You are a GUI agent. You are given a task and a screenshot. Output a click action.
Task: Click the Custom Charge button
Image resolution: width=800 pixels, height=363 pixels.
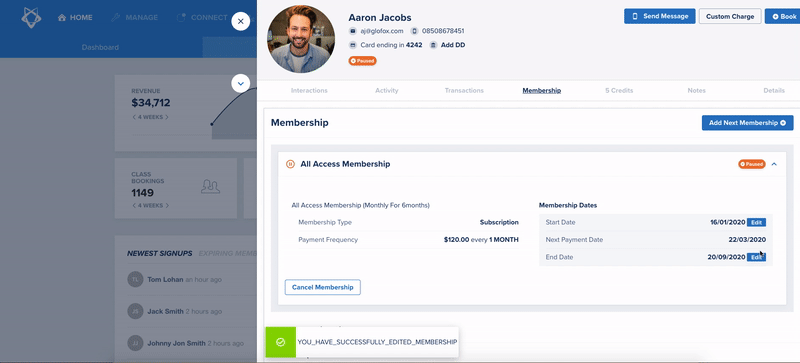point(730,16)
